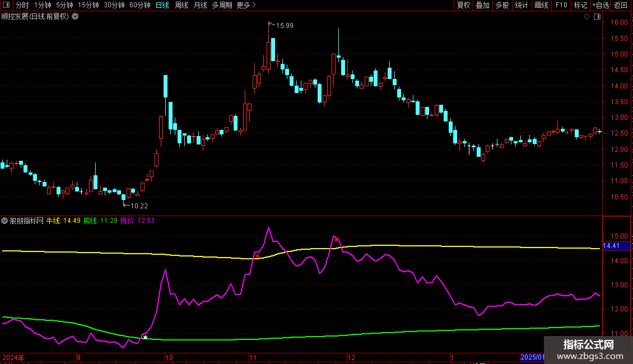Click the 16.00 price axis label

[619, 22]
